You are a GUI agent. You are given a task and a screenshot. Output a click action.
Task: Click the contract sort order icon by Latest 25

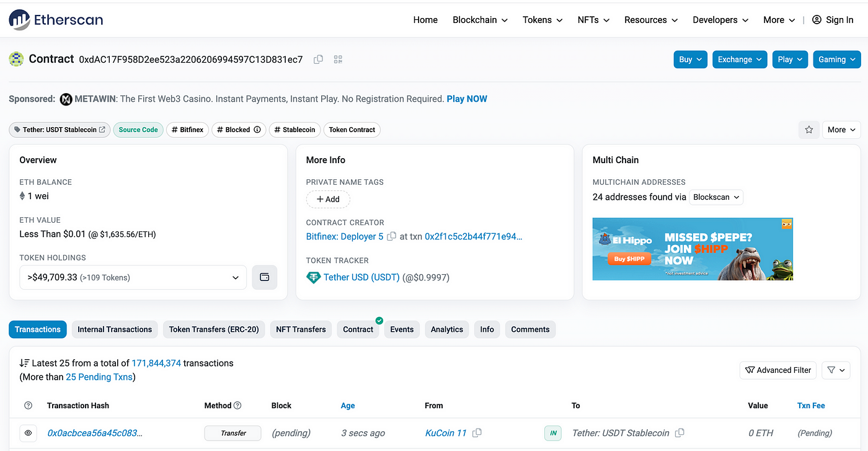[24, 363]
